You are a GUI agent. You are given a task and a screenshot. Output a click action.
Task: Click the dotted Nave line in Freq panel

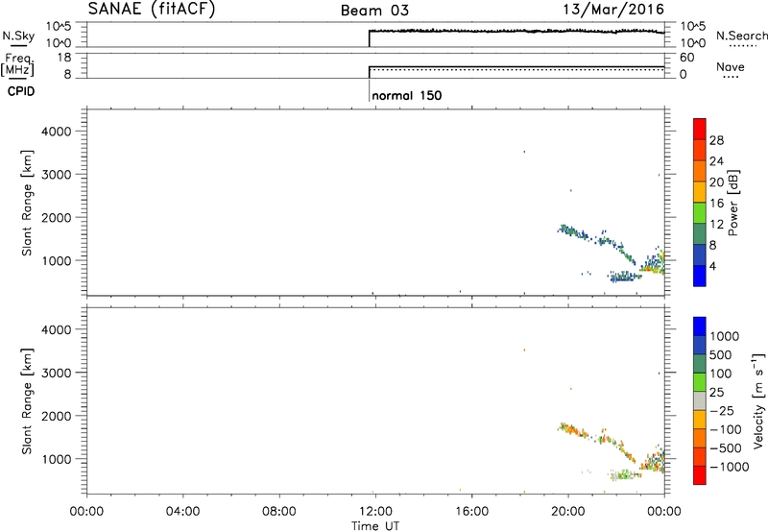[516, 69]
